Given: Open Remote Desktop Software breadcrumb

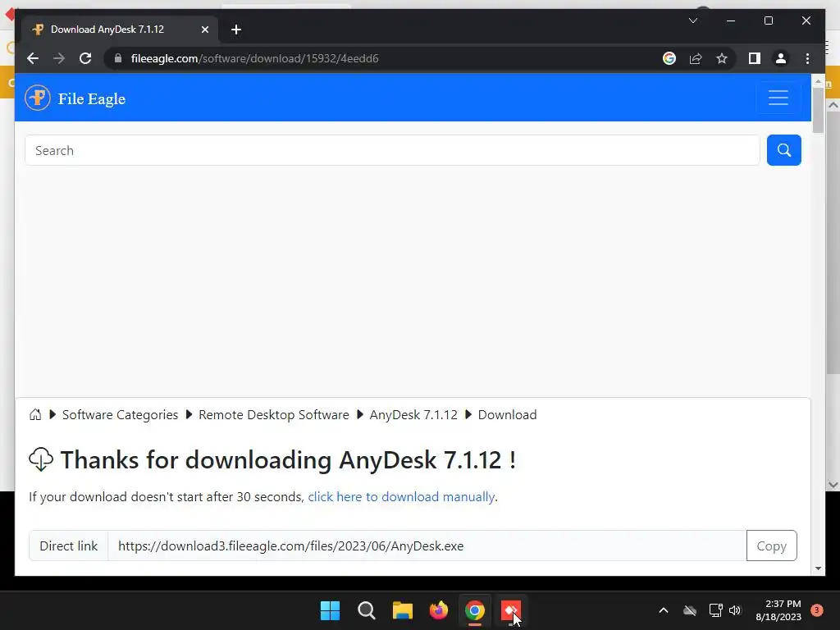Looking at the screenshot, I should pos(274,414).
